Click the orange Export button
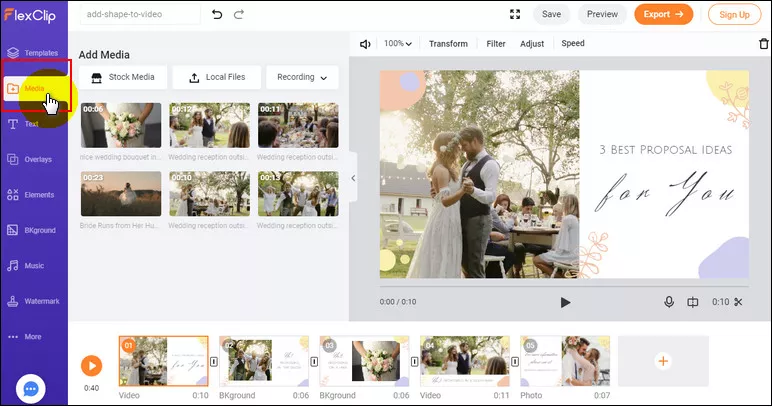Screen dimensions: 773x407 (664, 14)
